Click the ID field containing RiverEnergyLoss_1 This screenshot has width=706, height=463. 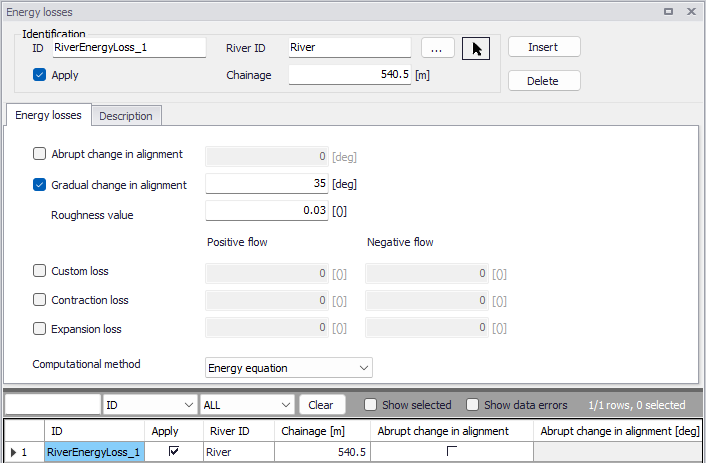tap(129, 47)
